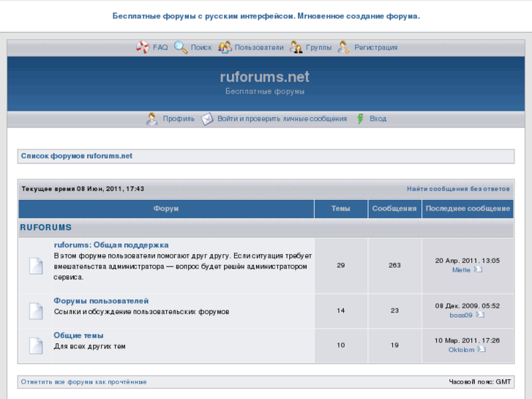View latest post icon next to Oktolom
This screenshot has width=532, height=399.
(482, 349)
